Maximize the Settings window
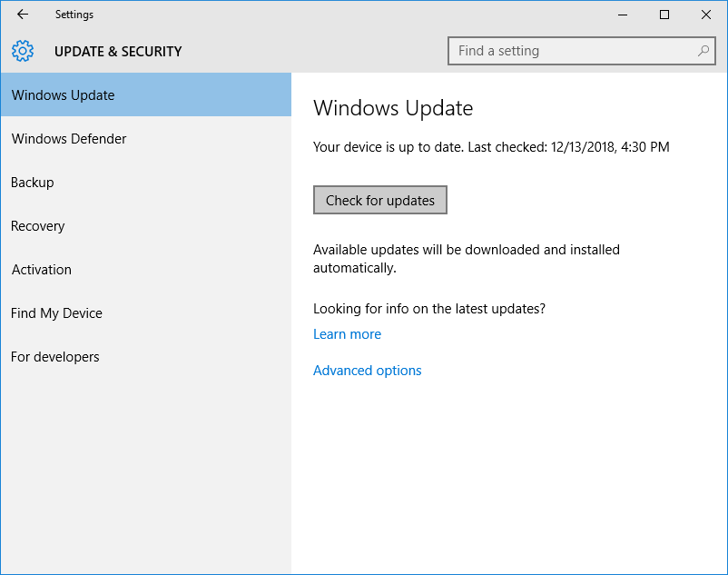 click(x=664, y=15)
